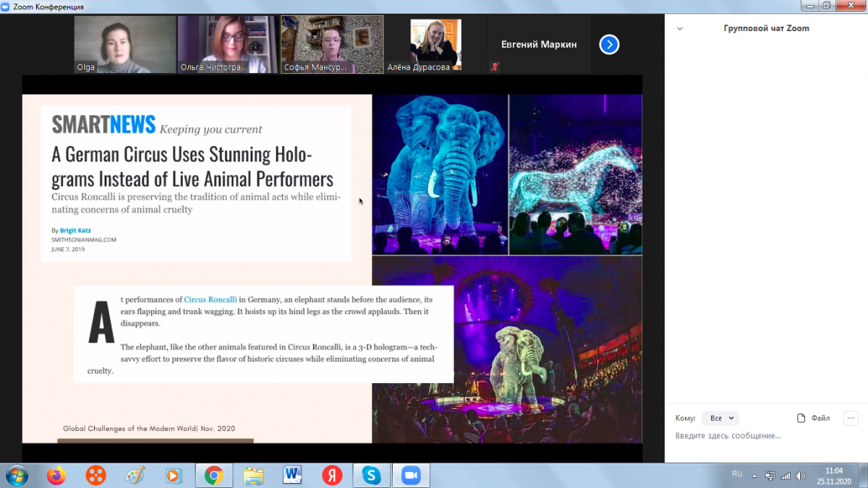Switch to Skype in the taskbar
Screen dimensions: 868x488
(x=372, y=475)
